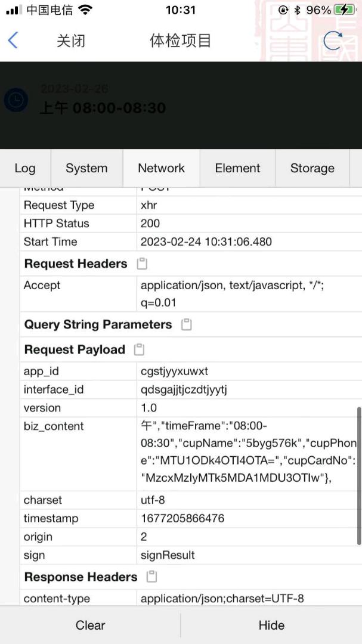This screenshot has width=362, height=644.
Task: Open the Storage tab
Action: (312, 168)
